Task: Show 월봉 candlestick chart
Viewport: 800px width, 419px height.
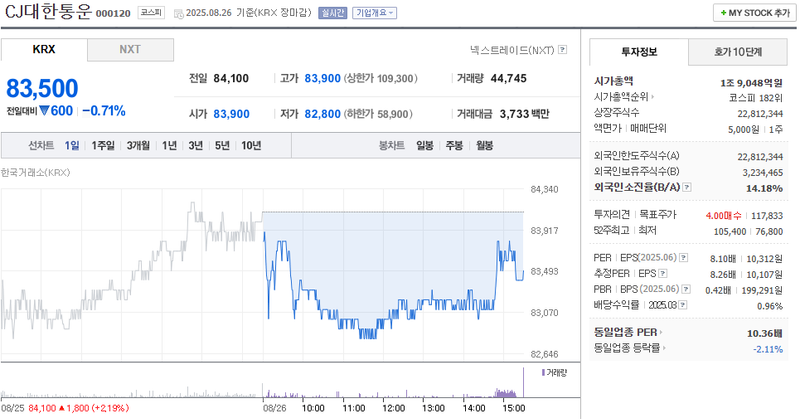Action: click(484, 145)
